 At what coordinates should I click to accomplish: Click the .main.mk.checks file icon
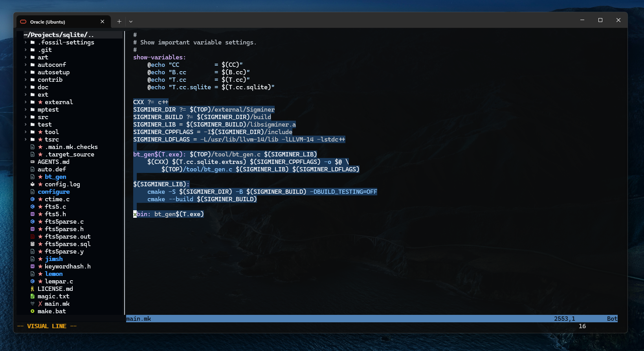33,147
